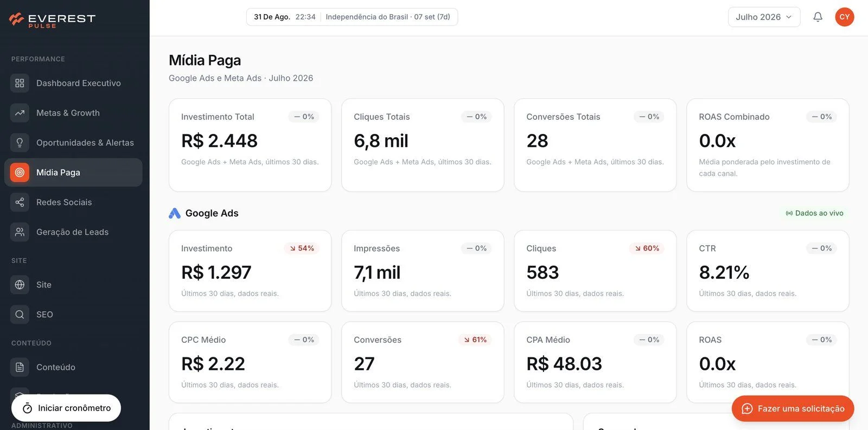Open the Metas & Growth page
This screenshot has width=868, height=430.
(73, 113)
